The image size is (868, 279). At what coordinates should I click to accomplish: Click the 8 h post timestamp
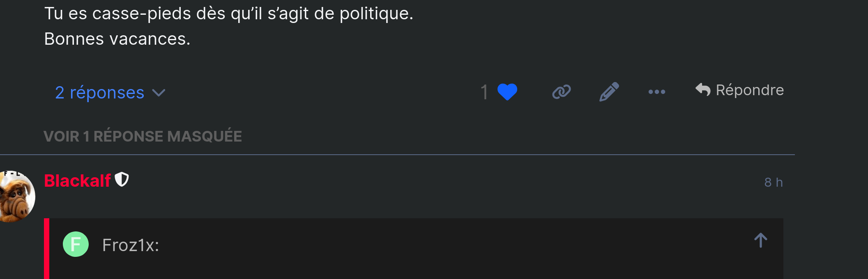[x=774, y=182]
